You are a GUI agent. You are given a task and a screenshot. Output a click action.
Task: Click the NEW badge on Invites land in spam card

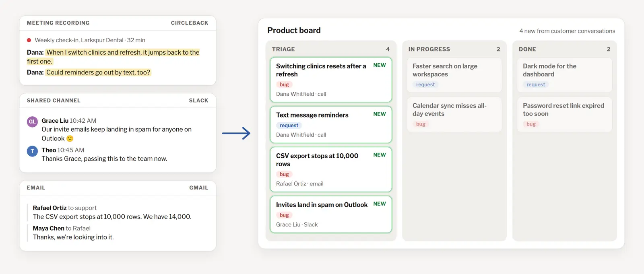tap(380, 204)
